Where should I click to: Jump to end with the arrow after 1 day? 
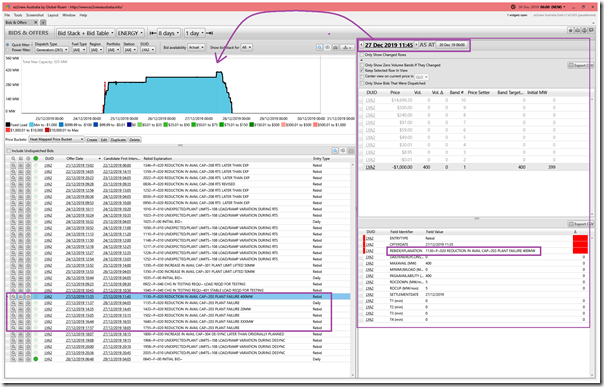coord(210,33)
